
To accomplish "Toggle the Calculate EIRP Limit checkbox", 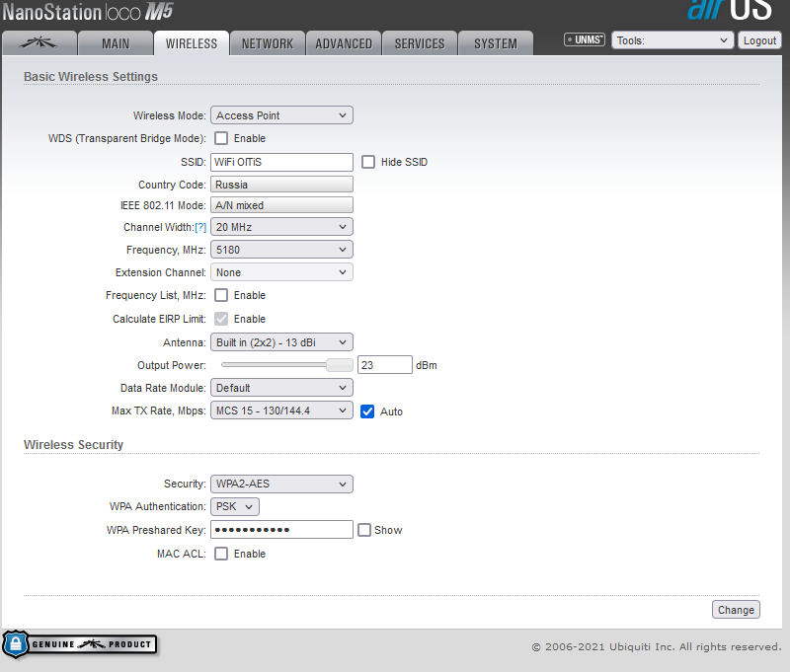I will coord(221,319).
